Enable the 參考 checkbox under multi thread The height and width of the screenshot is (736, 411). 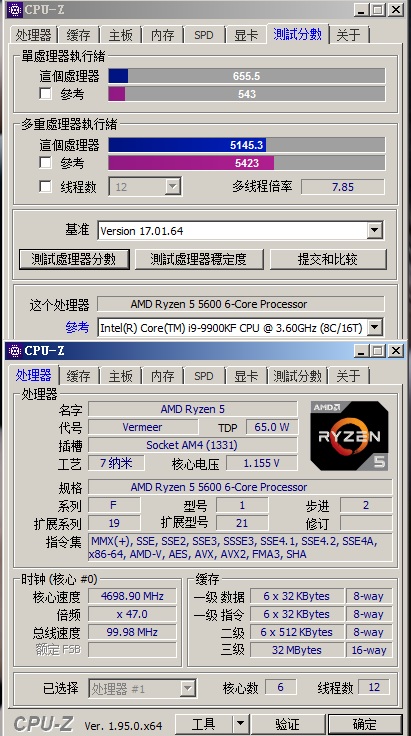[46, 163]
